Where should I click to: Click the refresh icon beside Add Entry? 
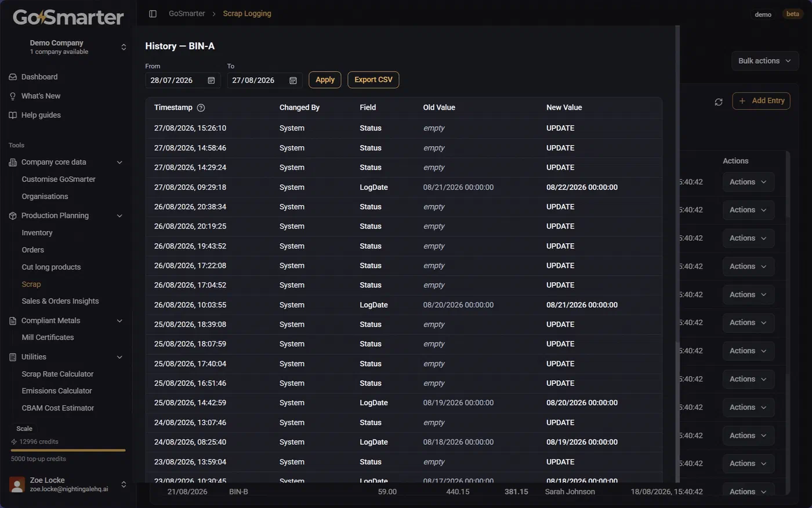pos(719,102)
